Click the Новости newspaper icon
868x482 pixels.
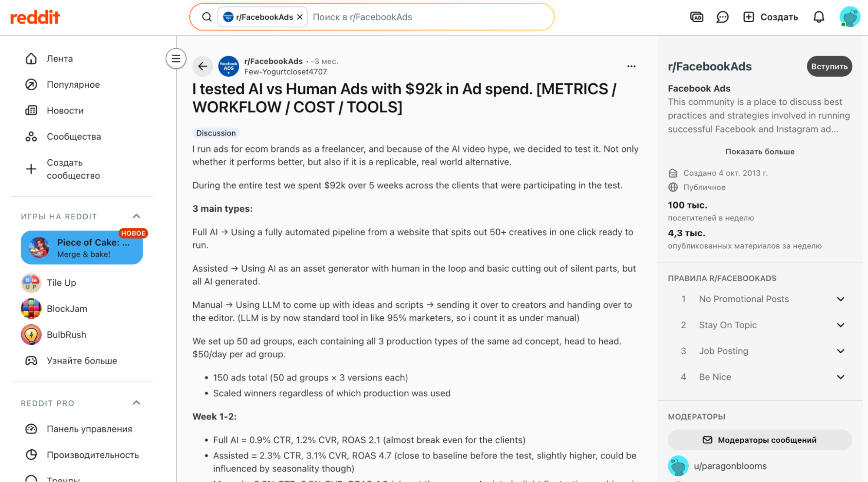point(31,111)
